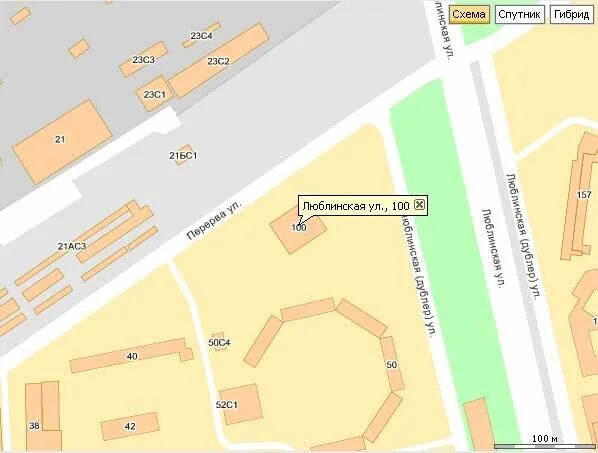This screenshot has height=453, width=598.
Task: Select building 23С3
Action: 143,59
